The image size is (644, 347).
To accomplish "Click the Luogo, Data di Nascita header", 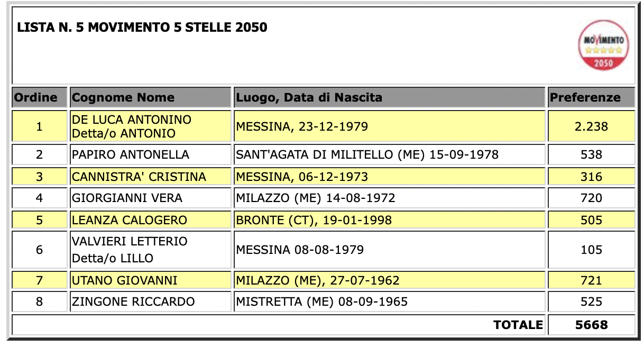I will tap(390, 98).
